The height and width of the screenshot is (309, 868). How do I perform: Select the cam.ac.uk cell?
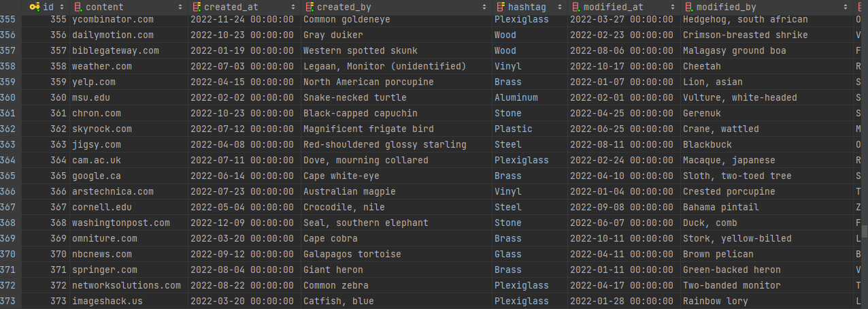(x=129, y=160)
